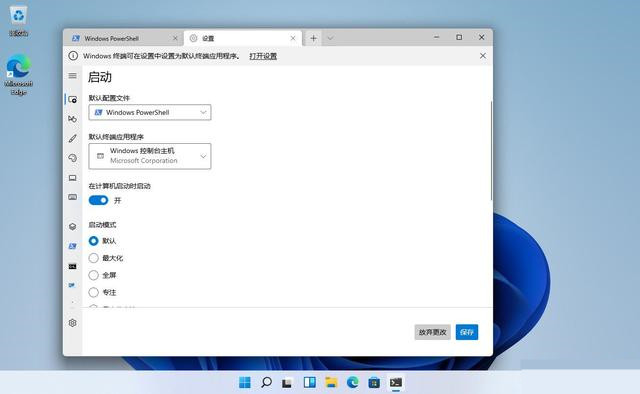Expand the default profile Windows PowerShell dropdown
The width and height of the screenshot is (640, 394).
150,112
